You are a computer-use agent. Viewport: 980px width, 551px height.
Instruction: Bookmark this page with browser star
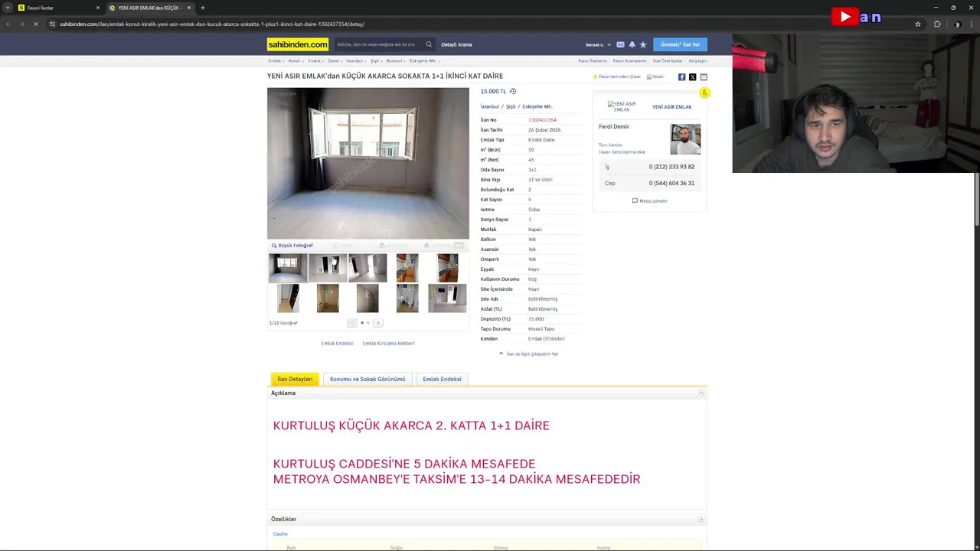click(917, 24)
